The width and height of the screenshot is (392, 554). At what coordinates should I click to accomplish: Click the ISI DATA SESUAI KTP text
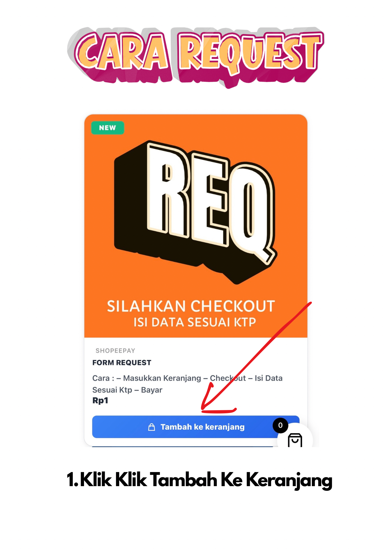tap(195, 322)
